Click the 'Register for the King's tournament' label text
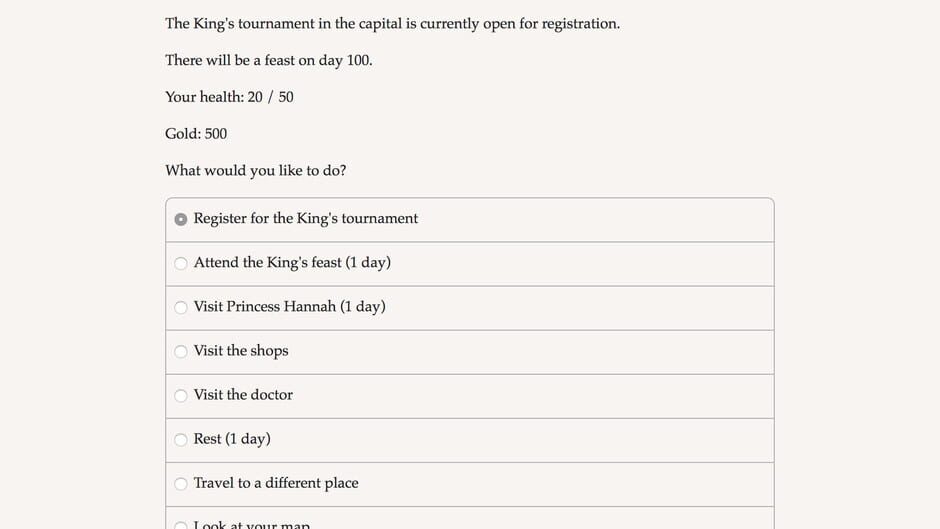This screenshot has width=940, height=529. coord(306,218)
